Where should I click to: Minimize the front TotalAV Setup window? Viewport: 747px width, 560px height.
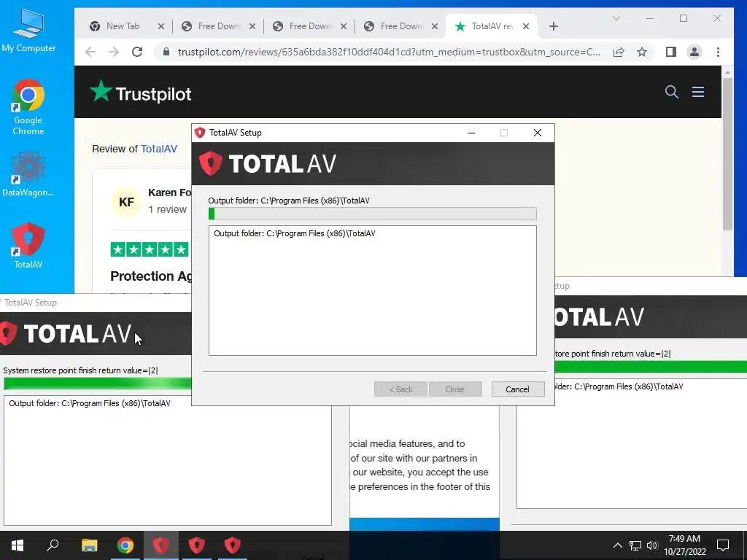(x=471, y=133)
